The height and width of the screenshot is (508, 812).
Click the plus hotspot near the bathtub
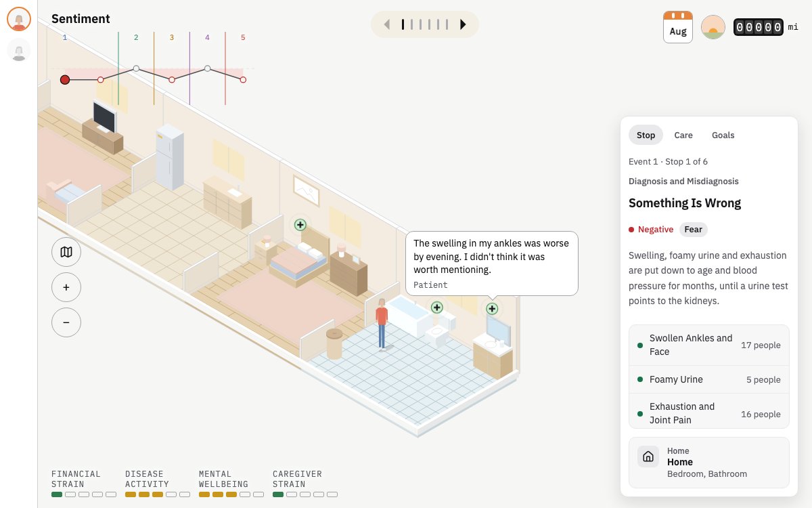pyautogui.click(x=436, y=308)
